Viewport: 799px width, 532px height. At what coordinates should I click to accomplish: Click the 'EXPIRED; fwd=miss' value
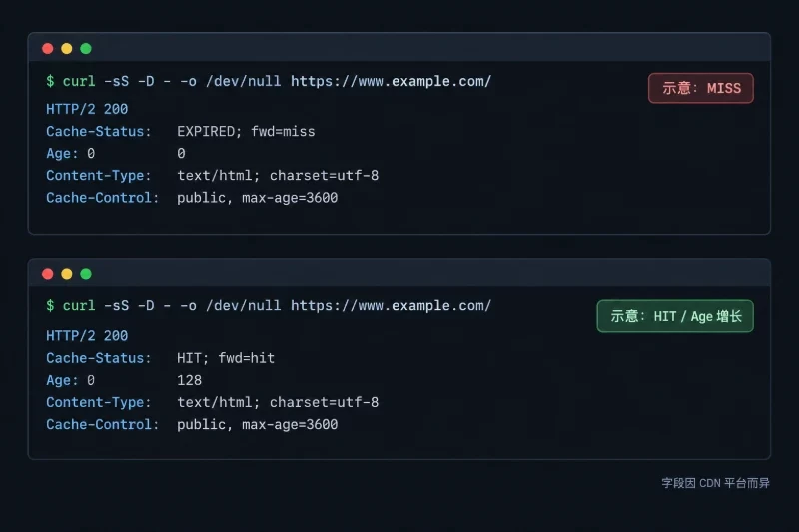(246, 132)
